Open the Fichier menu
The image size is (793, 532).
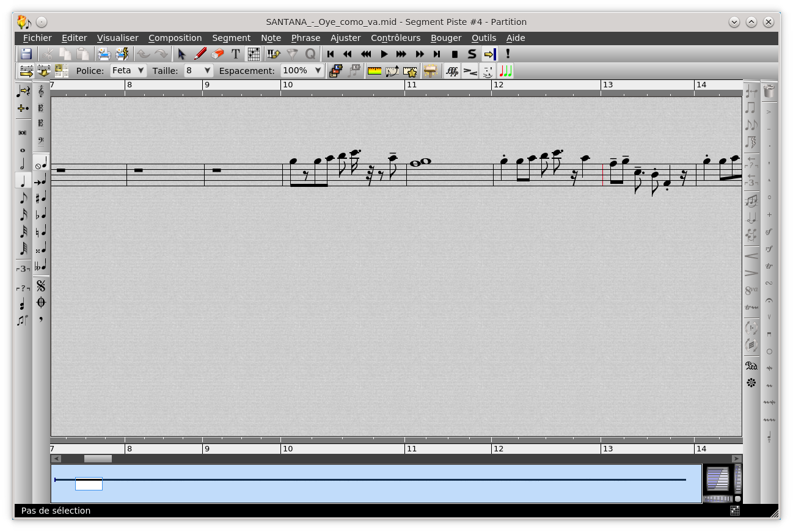pyautogui.click(x=37, y=38)
